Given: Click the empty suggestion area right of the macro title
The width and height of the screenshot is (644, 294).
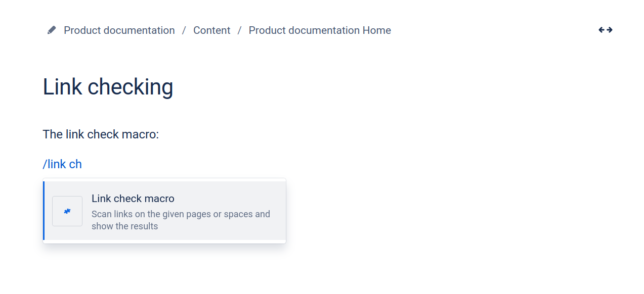Looking at the screenshot, I should pyautogui.click(x=228, y=199).
